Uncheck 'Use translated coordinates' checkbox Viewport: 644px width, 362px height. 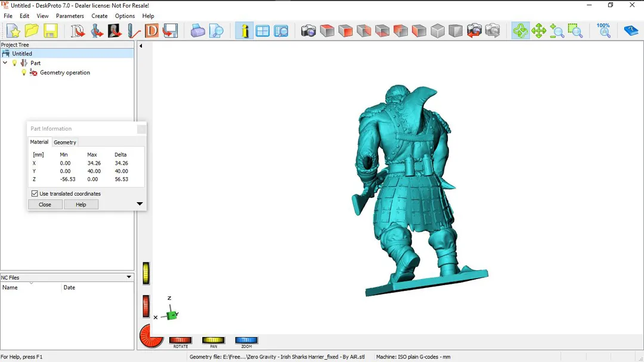click(x=35, y=194)
